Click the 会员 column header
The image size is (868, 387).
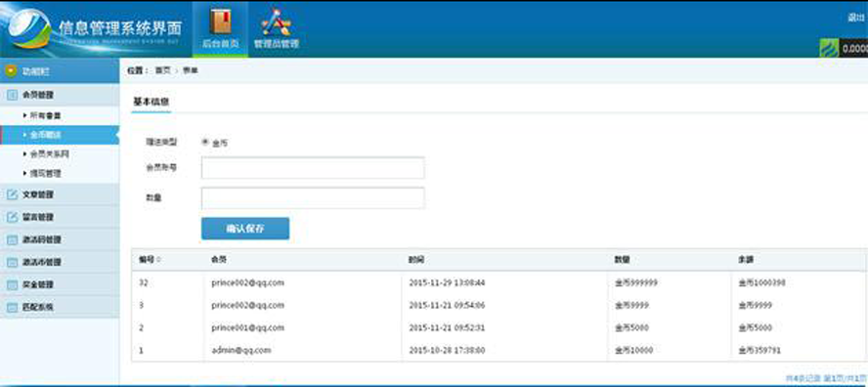click(x=219, y=260)
